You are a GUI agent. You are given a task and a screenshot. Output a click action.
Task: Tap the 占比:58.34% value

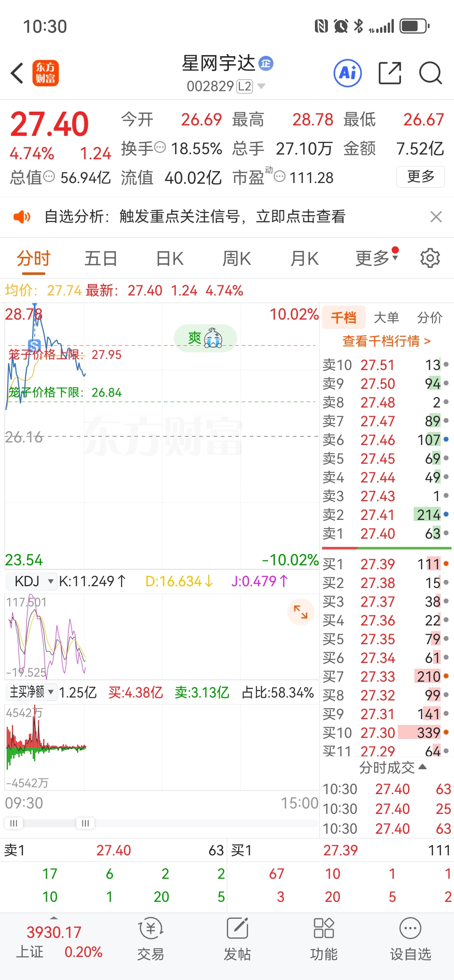point(278,692)
